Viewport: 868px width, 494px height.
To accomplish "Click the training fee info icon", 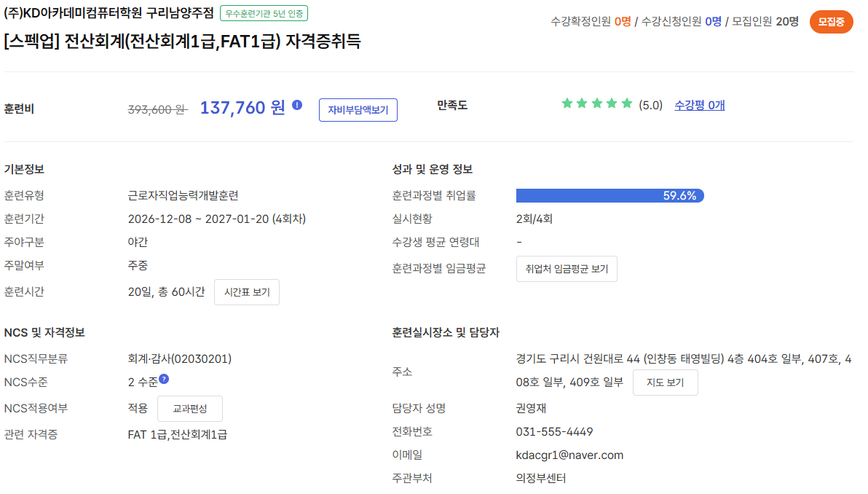I will (x=297, y=105).
